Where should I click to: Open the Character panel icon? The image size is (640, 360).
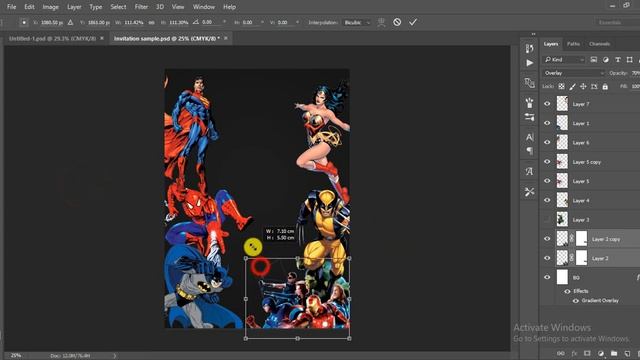click(x=529, y=137)
